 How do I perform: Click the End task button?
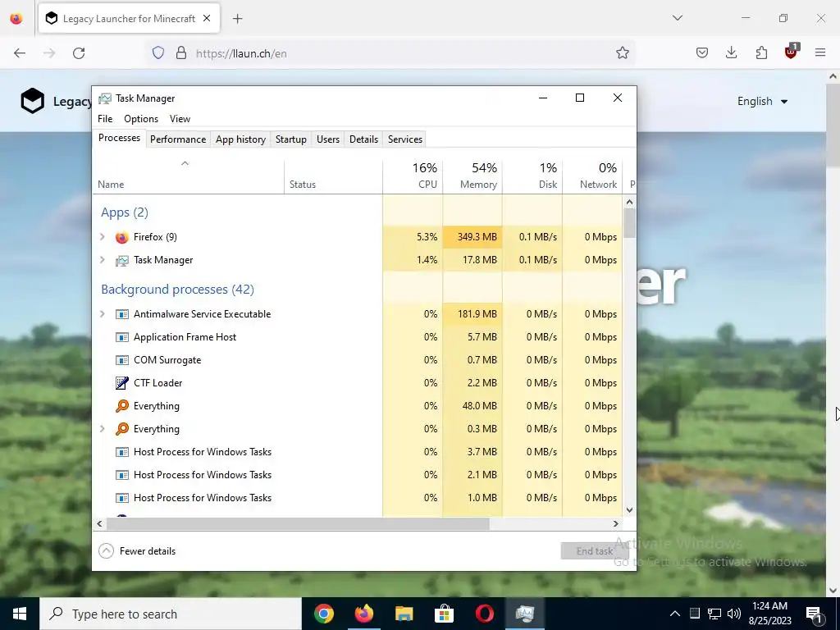(x=594, y=551)
